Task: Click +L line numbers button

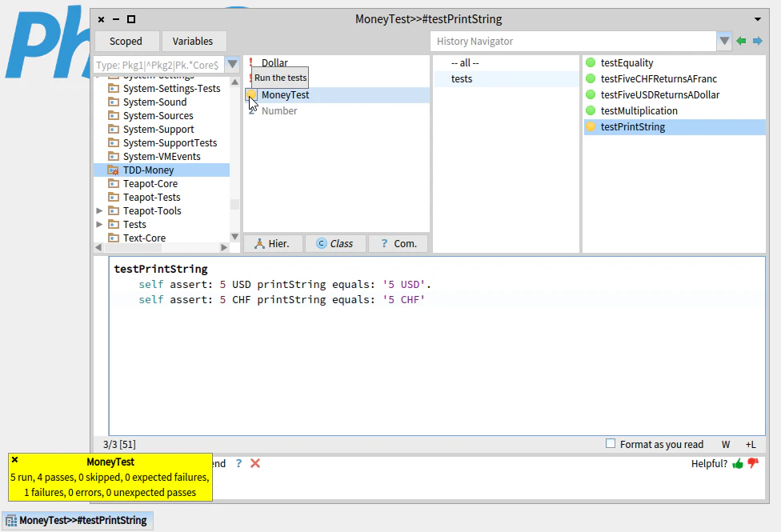Action: coord(751,444)
